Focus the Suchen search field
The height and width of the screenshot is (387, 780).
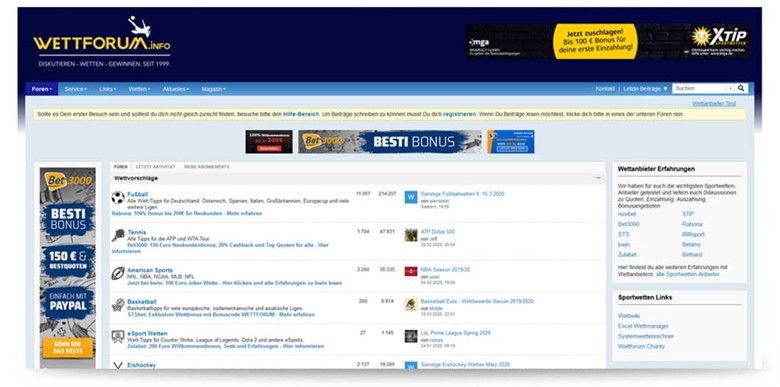(699, 89)
